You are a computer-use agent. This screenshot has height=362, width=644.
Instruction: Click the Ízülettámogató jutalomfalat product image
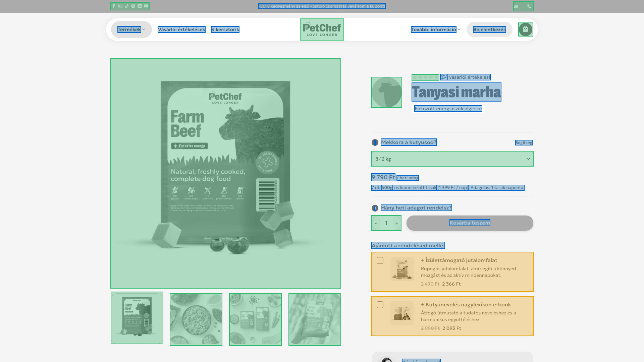402,269
